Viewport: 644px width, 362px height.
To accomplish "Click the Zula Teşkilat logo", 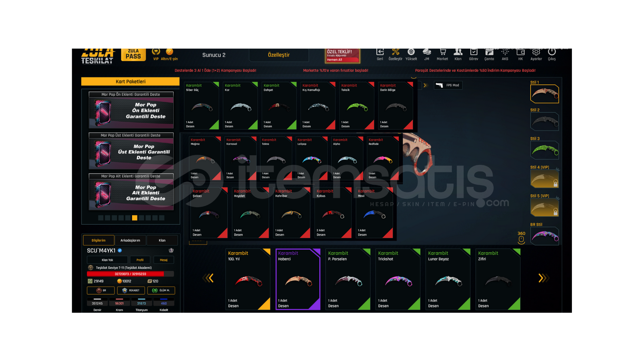I will click(x=98, y=56).
